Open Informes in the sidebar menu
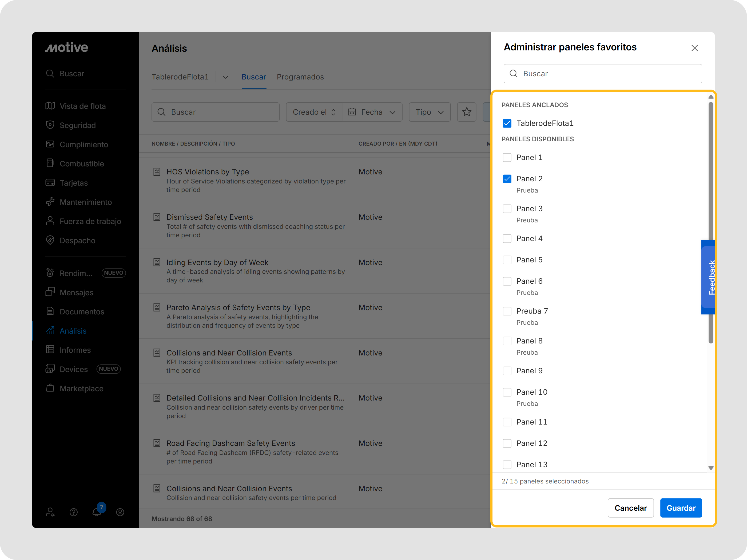Screen dimensions: 747x560 [x=75, y=350]
